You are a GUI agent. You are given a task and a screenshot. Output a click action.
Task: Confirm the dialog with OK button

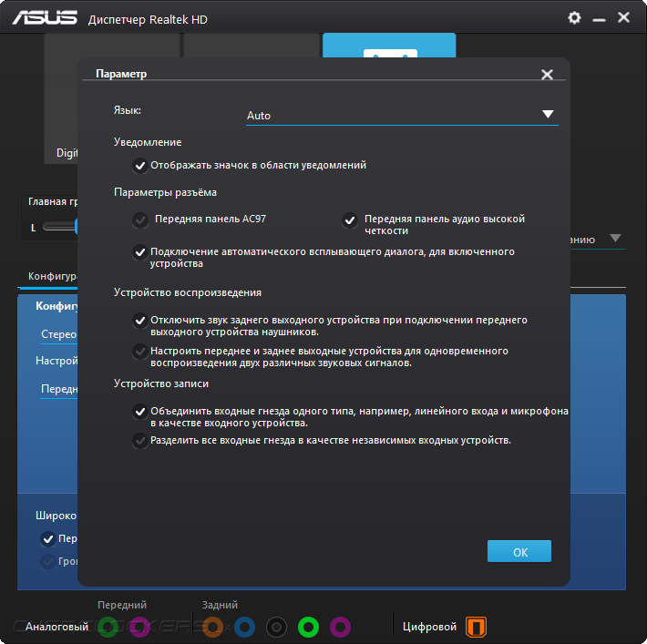pyautogui.click(x=519, y=552)
